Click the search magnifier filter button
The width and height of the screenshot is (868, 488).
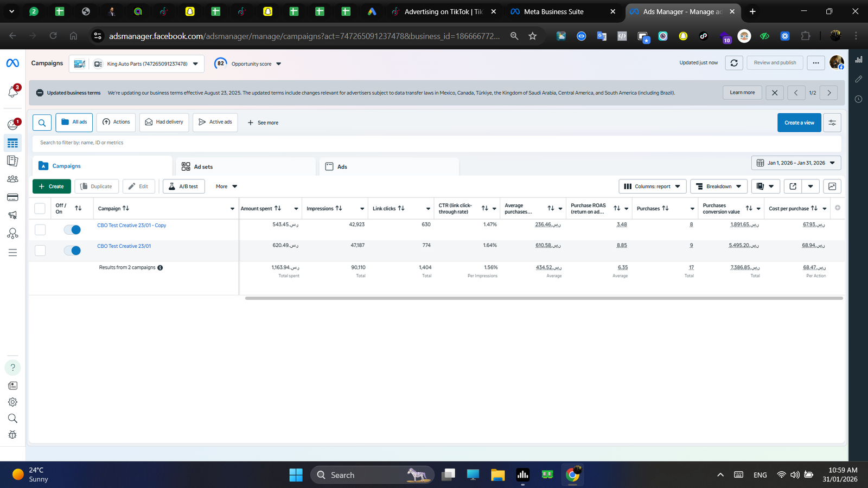click(42, 123)
